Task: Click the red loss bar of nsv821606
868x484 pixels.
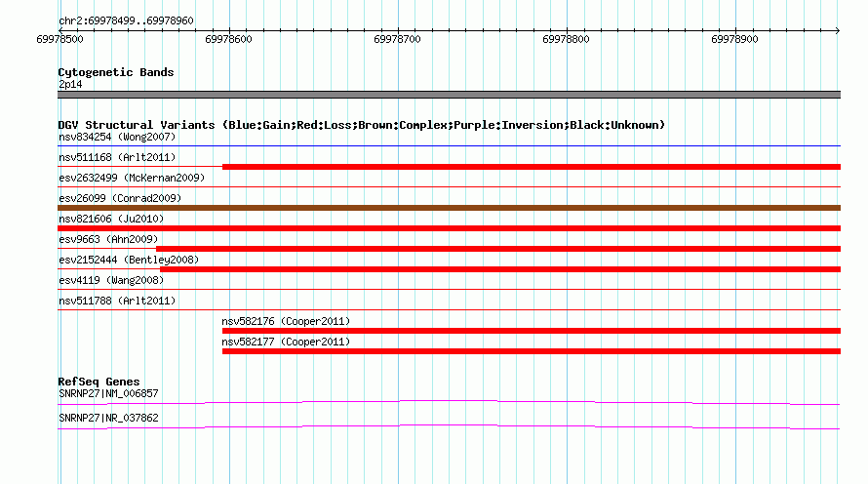Action: point(449,228)
